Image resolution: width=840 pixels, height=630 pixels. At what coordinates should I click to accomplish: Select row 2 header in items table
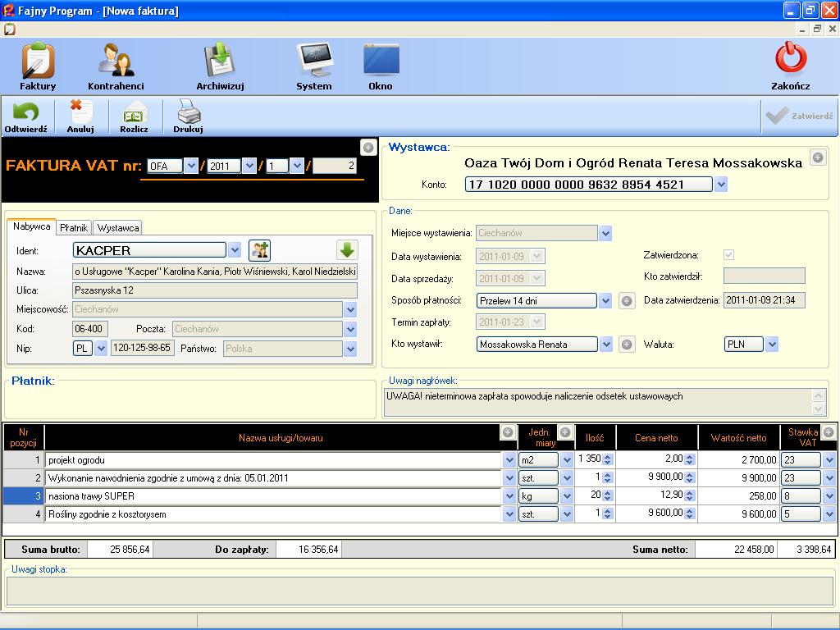point(24,478)
